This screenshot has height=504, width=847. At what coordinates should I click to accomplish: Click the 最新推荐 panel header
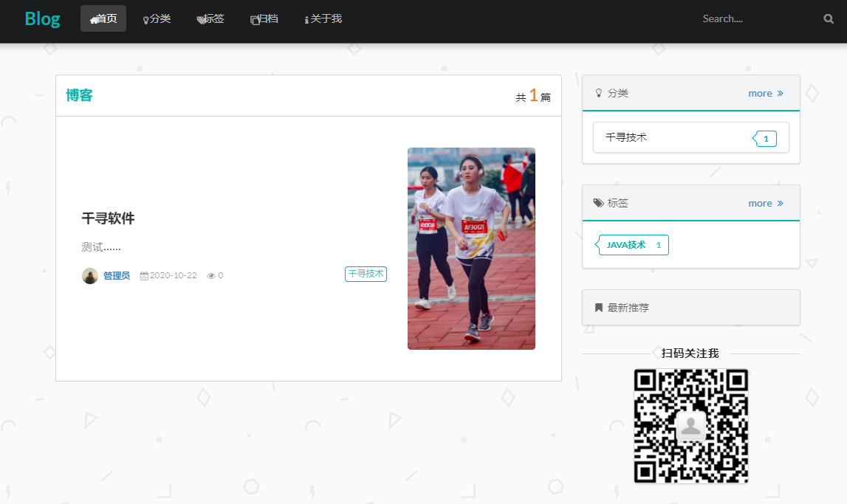pyautogui.click(x=691, y=308)
